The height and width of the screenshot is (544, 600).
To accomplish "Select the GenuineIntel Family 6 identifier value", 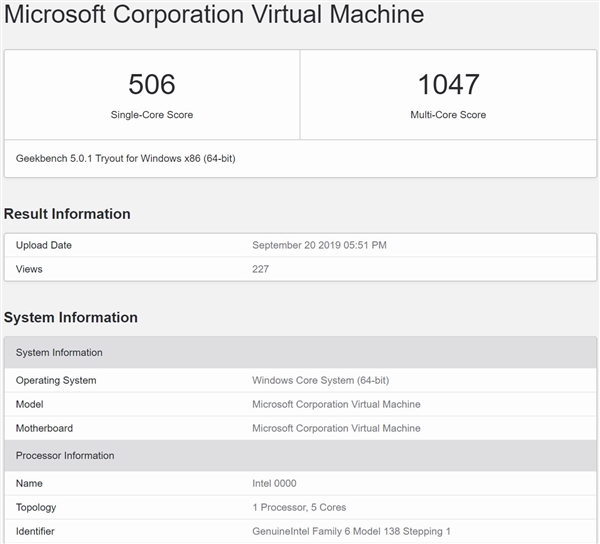I will pyautogui.click(x=351, y=531).
